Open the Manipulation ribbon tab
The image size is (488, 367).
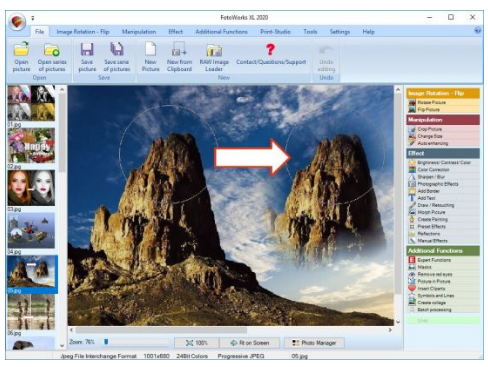click(x=139, y=32)
